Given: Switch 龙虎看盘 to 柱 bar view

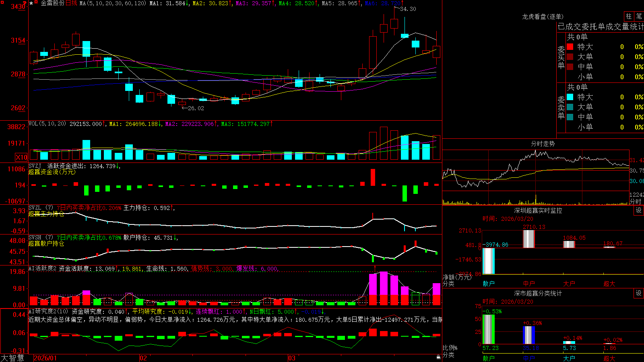Looking at the screenshot, I should 629,16.
